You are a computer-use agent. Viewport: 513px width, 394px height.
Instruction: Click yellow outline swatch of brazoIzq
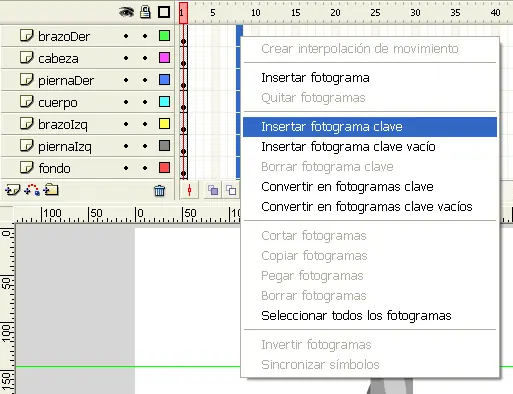click(164, 124)
